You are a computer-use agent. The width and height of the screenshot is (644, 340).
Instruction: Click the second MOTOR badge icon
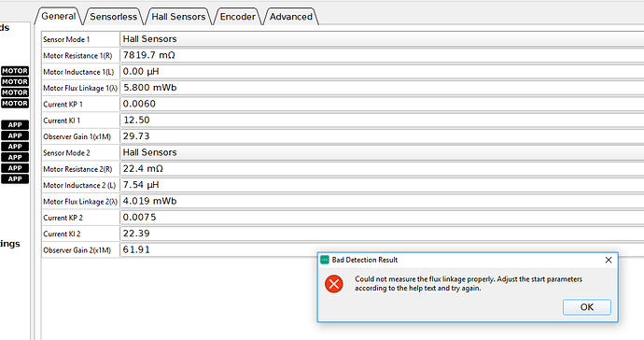pos(15,81)
